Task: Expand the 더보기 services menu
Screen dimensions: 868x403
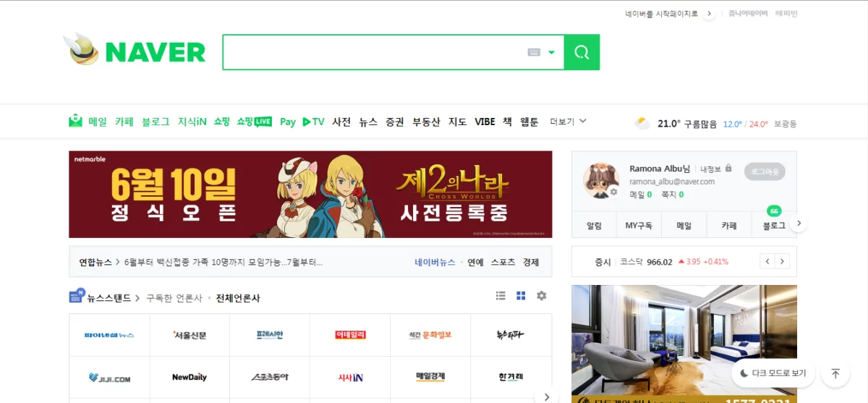Action: pos(568,122)
